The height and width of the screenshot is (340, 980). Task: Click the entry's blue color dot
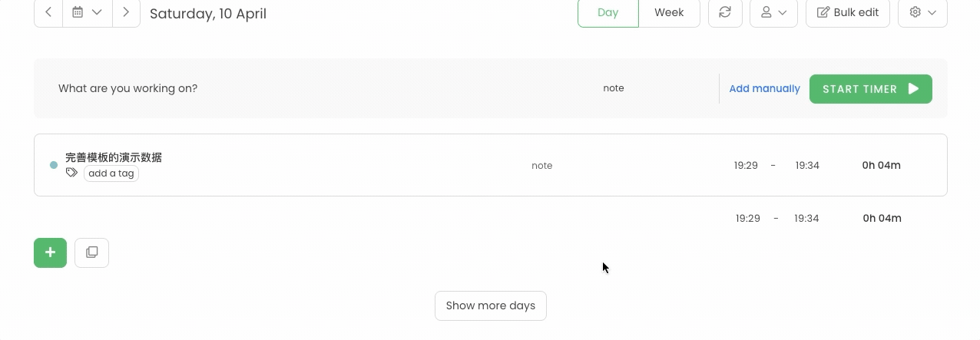54,165
